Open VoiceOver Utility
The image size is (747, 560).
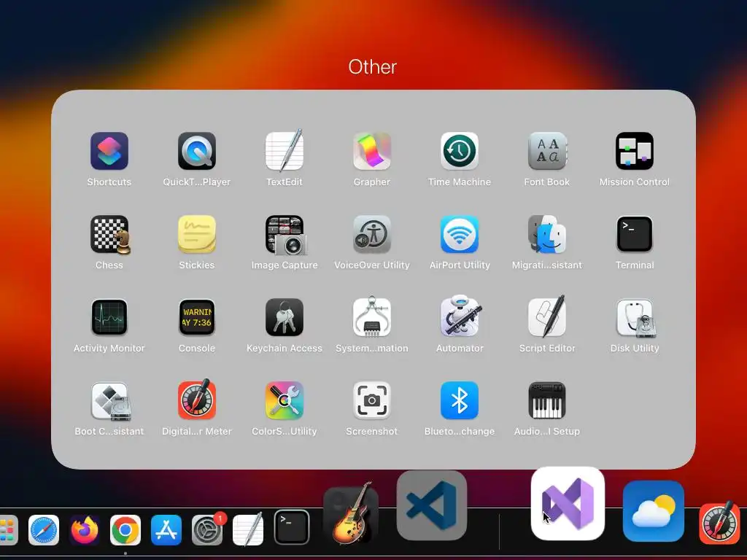coord(372,234)
